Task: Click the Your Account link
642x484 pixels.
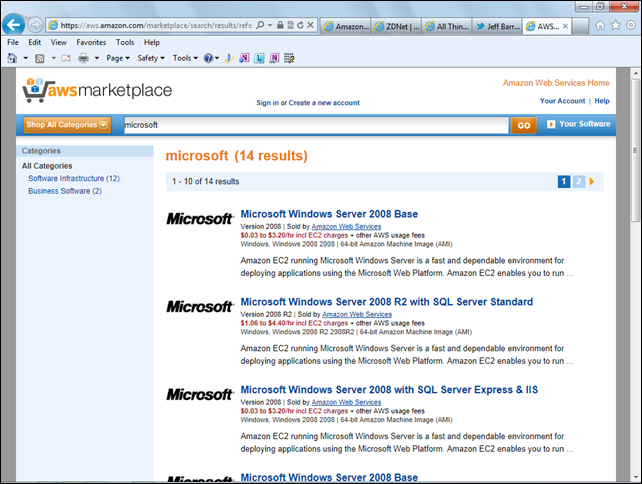Action: (x=562, y=101)
